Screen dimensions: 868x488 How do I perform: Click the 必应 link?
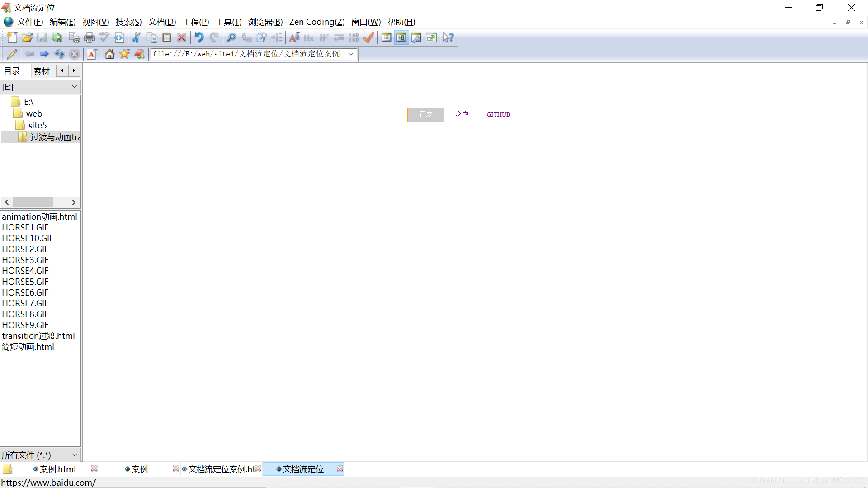[x=462, y=115]
